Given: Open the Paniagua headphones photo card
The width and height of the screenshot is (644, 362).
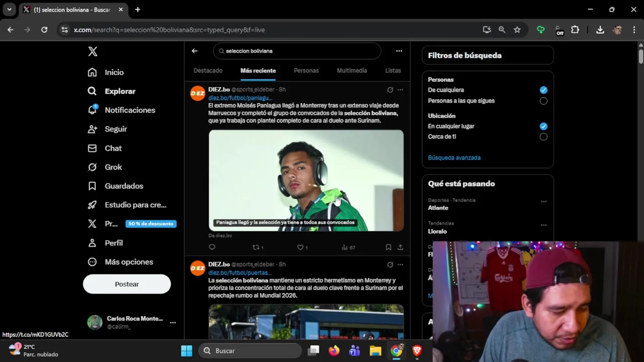Looking at the screenshot, I should 306,180.
